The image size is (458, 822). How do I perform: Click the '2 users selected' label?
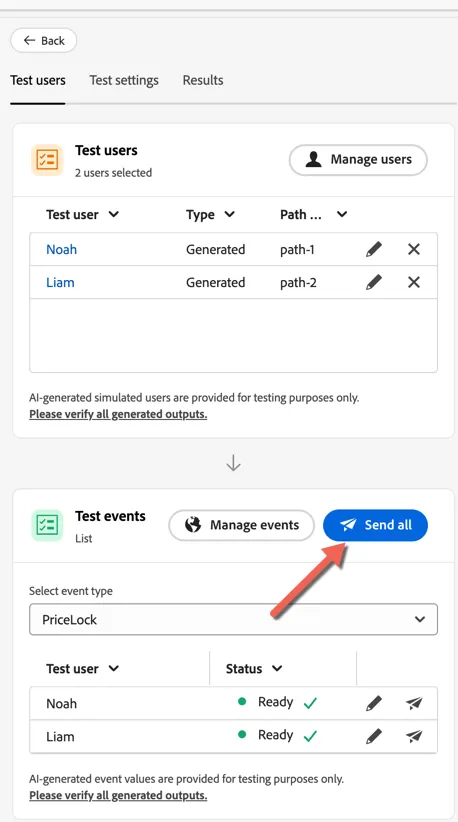pyautogui.click(x=113, y=172)
